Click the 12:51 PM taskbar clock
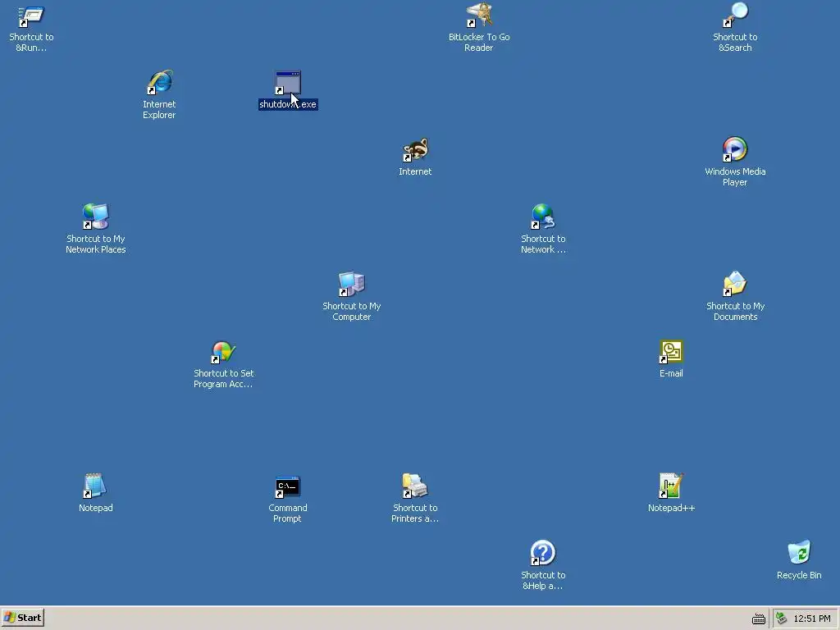Viewport: 840px width, 630px height. pyautogui.click(x=811, y=619)
